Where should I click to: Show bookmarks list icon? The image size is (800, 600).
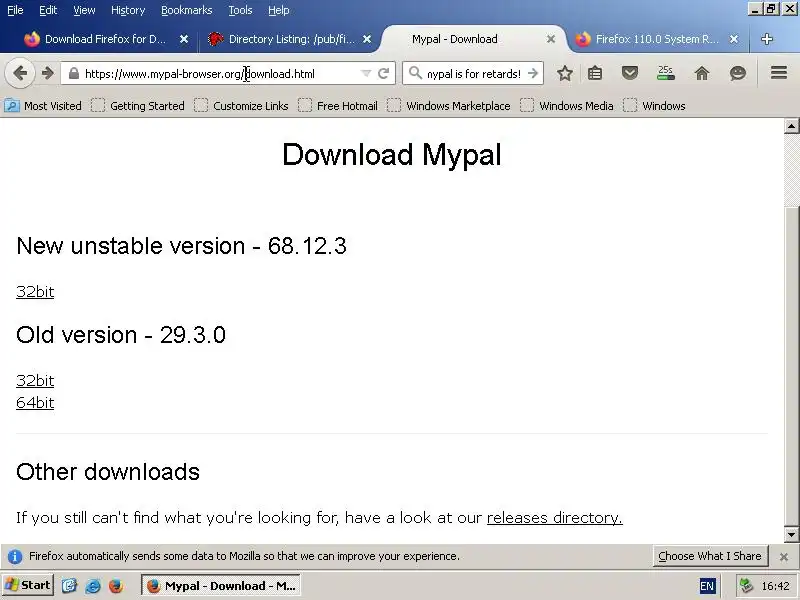pos(594,73)
